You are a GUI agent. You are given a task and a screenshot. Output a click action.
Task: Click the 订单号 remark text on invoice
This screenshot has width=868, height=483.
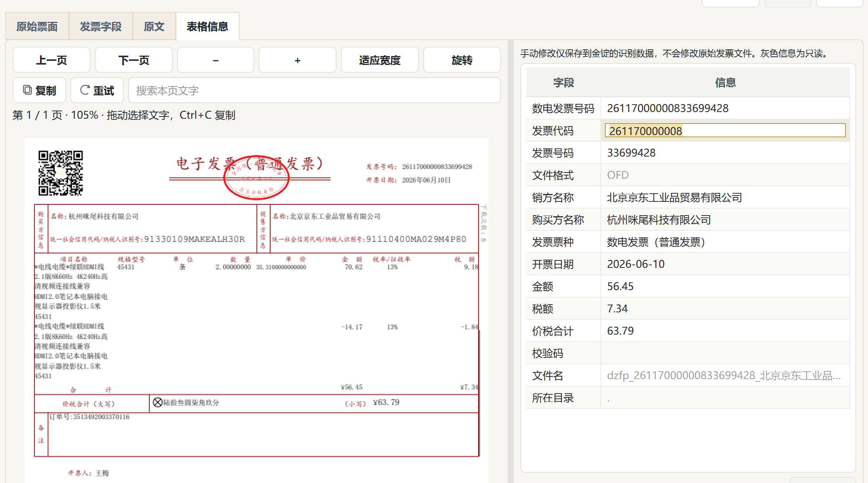(89, 417)
